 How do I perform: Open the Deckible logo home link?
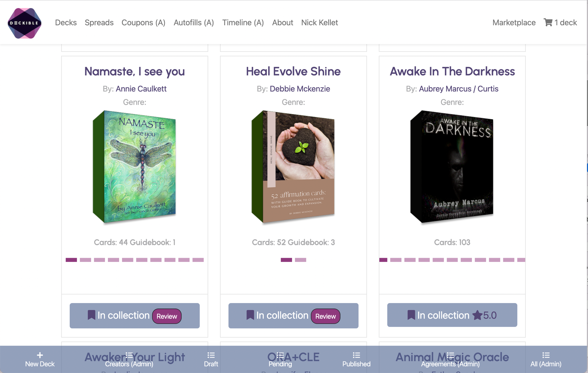pos(24,23)
